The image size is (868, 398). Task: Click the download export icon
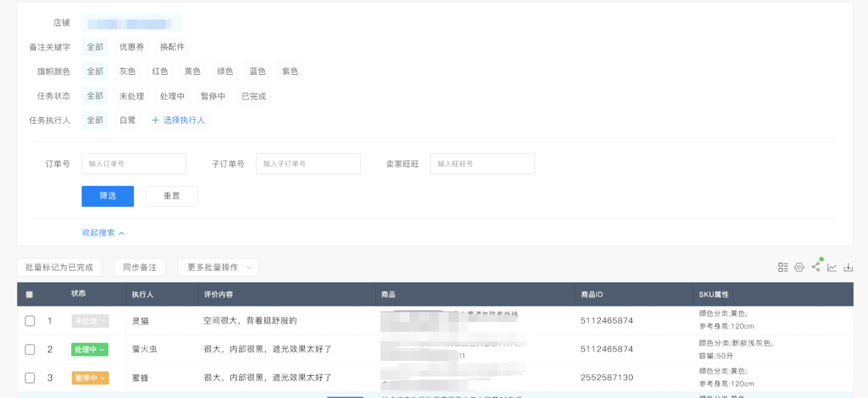coord(848,267)
